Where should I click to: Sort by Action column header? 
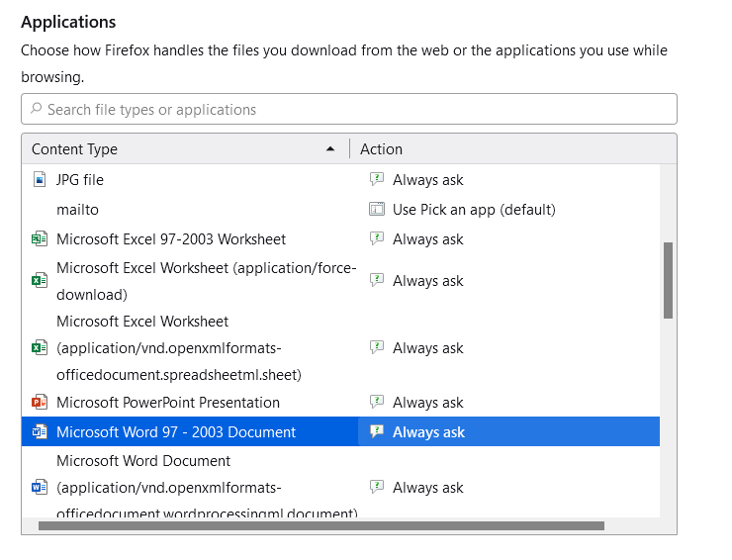[513, 149]
